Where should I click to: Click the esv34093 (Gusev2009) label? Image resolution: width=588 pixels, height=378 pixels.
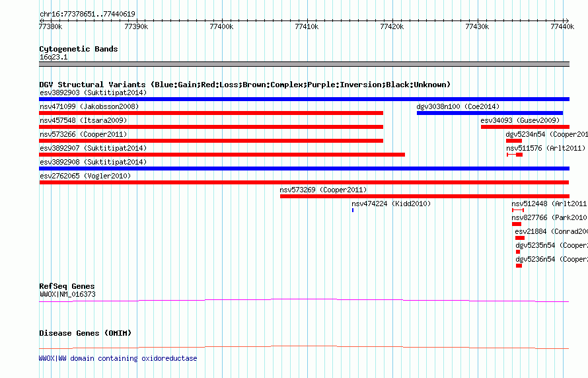pos(520,120)
